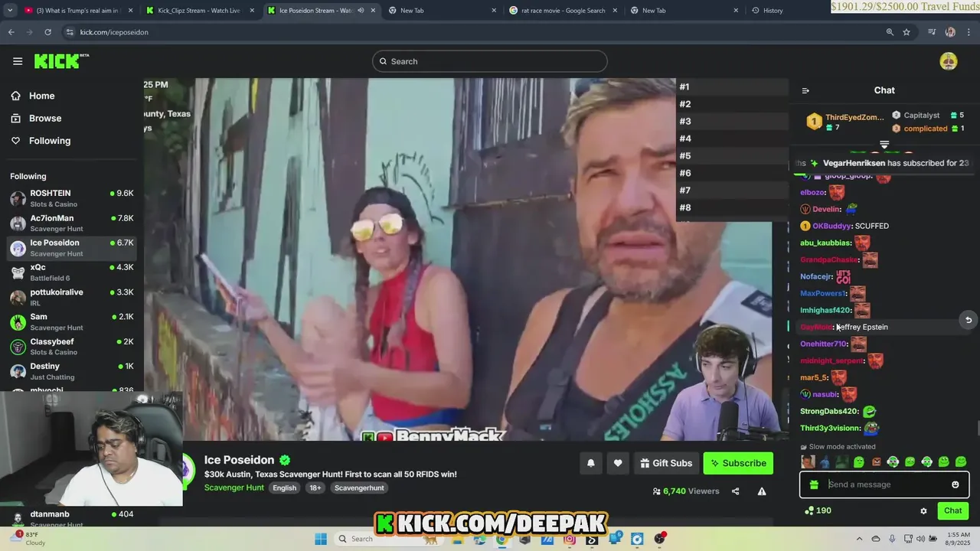Open the gift icon in message box
The height and width of the screenshot is (551, 980).
coord(813,484)
